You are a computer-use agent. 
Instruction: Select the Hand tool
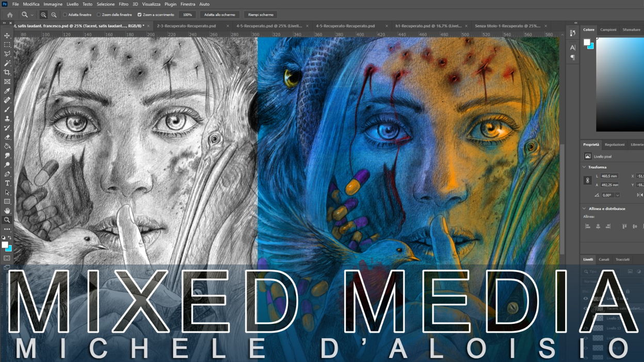coord(7,211)
